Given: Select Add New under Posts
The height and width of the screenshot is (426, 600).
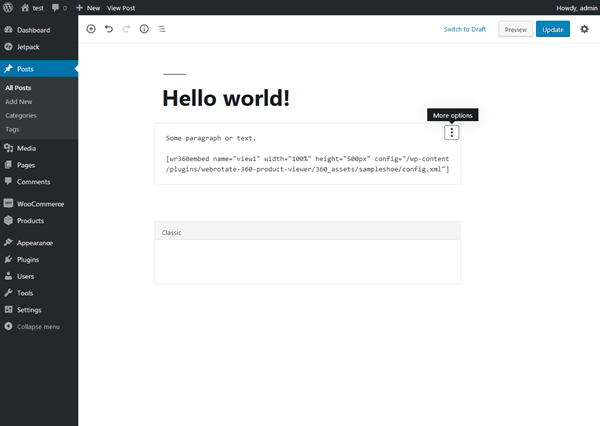Looking at the screenshot, I should pos(19,102).
